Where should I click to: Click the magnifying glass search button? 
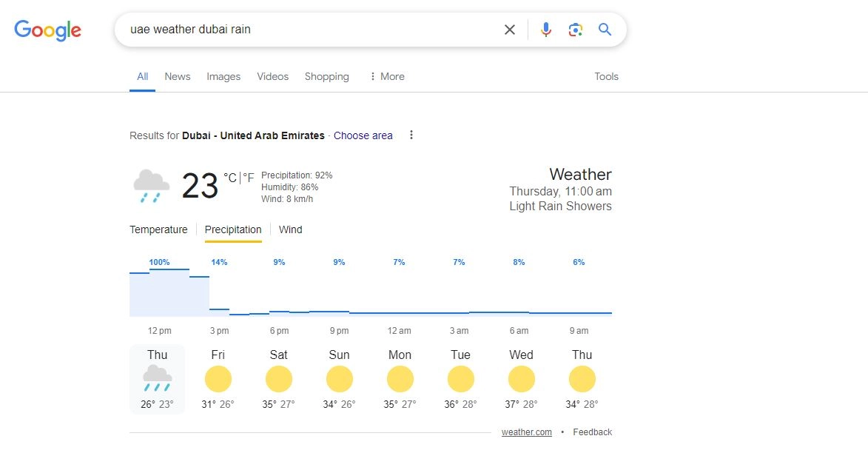pos(605,30)
